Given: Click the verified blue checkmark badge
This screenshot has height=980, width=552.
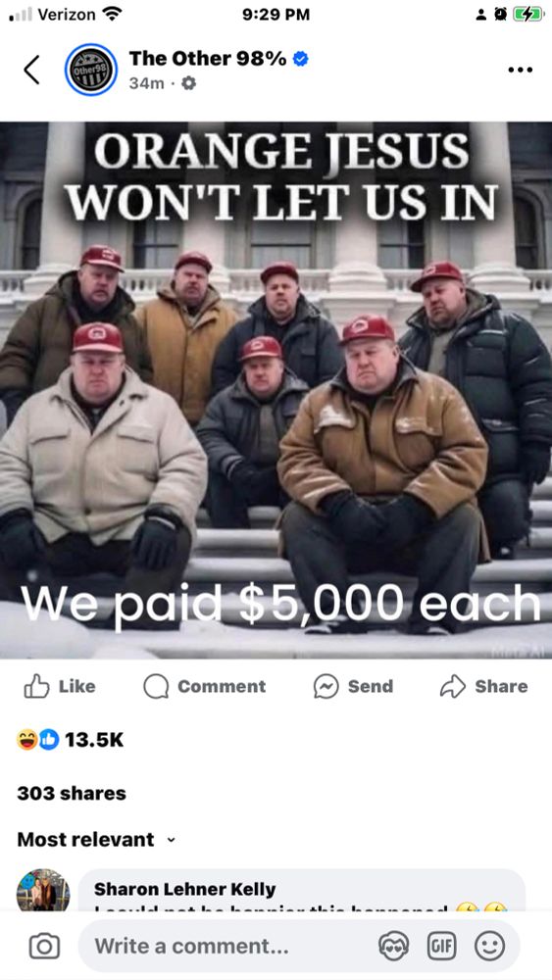Looking at the screenshot, I should (301, 59).
